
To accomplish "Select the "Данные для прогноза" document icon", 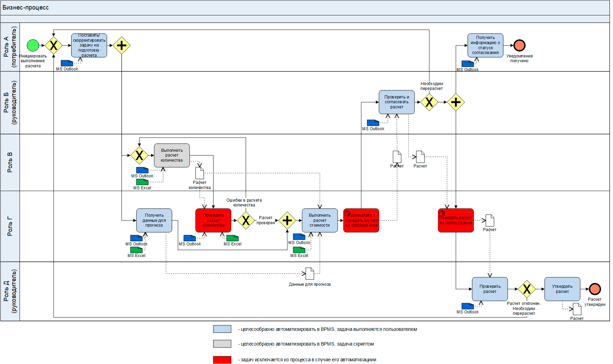I will [310, 273].
